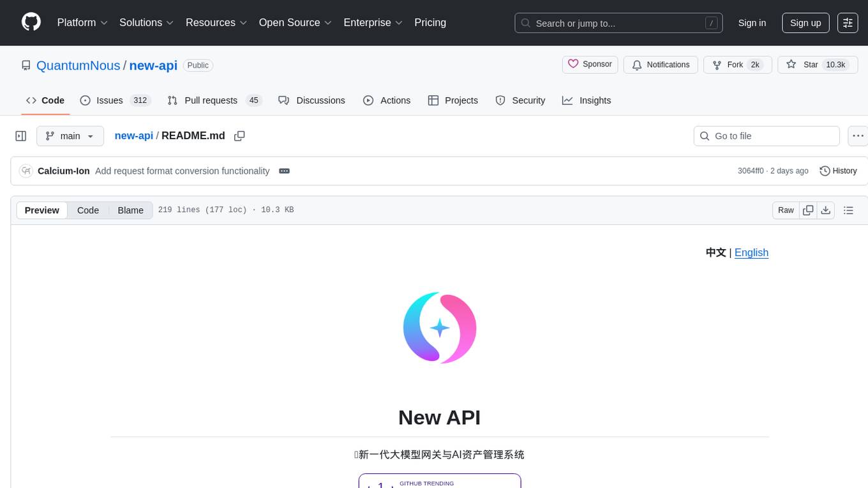The image size is (868, 488).
Task: Open the more file actions menu
Action: click(858, 136)
